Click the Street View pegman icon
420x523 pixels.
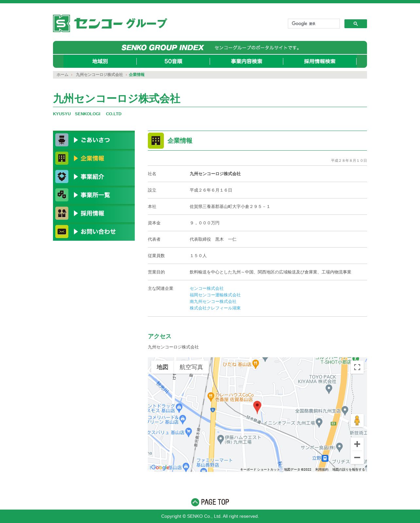pos(357,420)
